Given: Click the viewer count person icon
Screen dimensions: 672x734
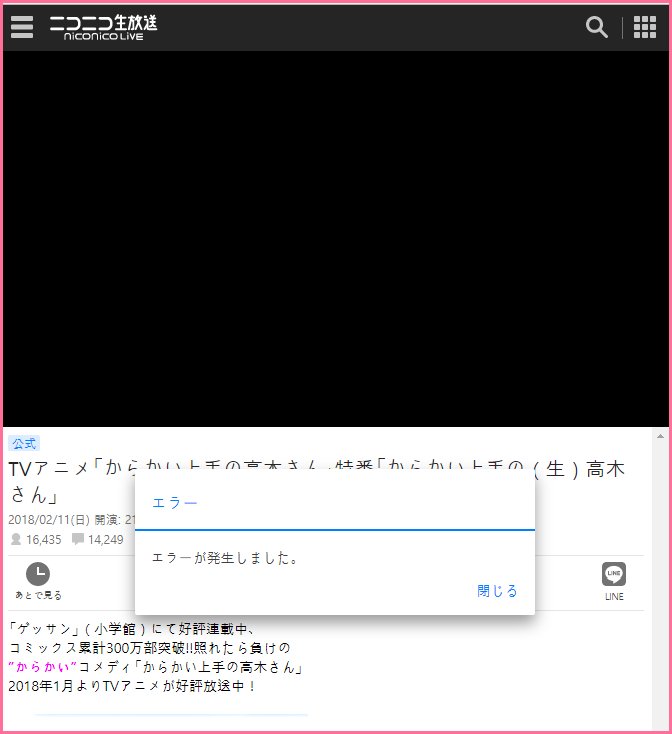Looking at the screenshot, I should pos(16,540).
